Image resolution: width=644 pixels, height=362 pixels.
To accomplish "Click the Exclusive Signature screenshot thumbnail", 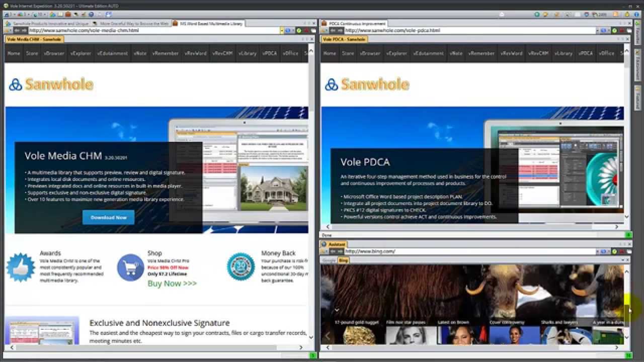I will click(42, 330).
